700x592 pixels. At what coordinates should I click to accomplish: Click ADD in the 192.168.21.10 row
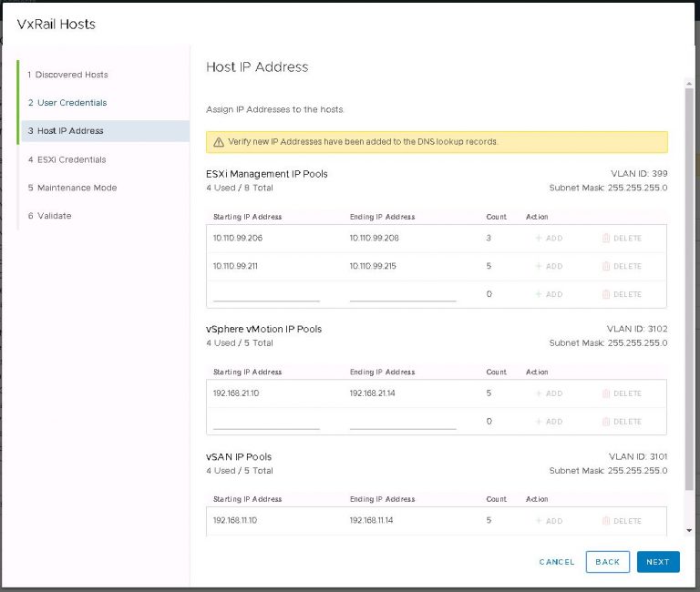549,393
